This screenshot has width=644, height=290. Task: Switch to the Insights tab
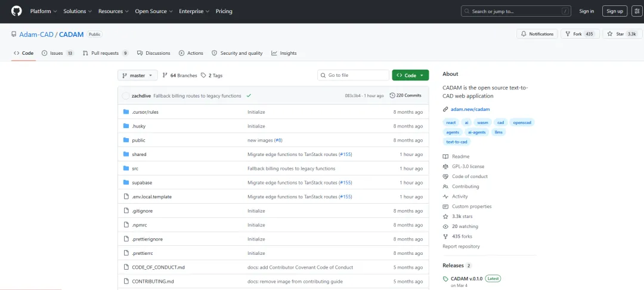(284, 54)
